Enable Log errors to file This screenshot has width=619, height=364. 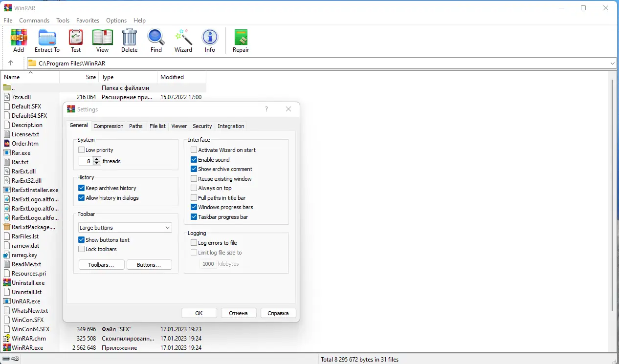click(194, 243)
